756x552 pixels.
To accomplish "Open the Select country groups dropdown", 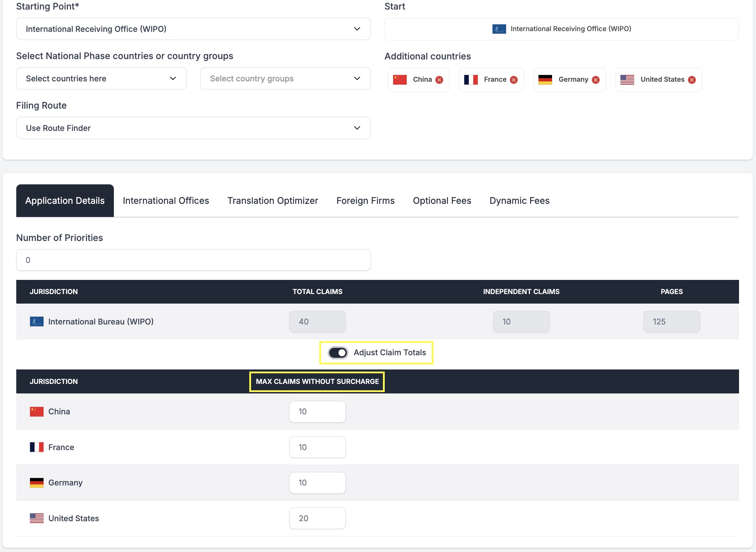I will [x=285, y=79].
